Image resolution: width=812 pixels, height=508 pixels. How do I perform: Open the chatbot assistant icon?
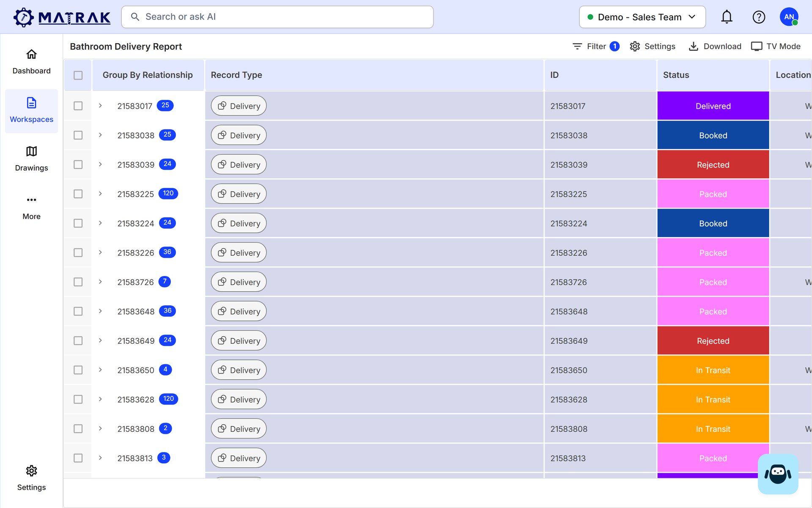tap(778, 474)
